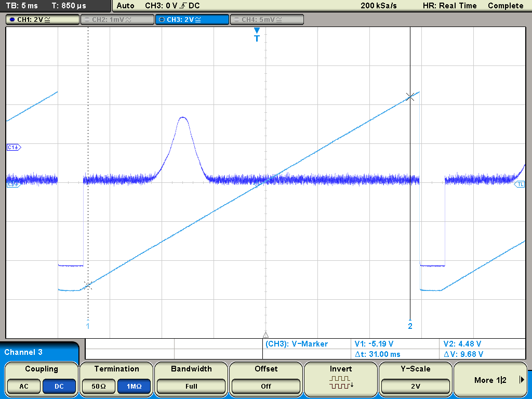The width and height of the screenshot is (532, 399).
Task: Set termination to 1MΩ
Action: pos(134,387)
